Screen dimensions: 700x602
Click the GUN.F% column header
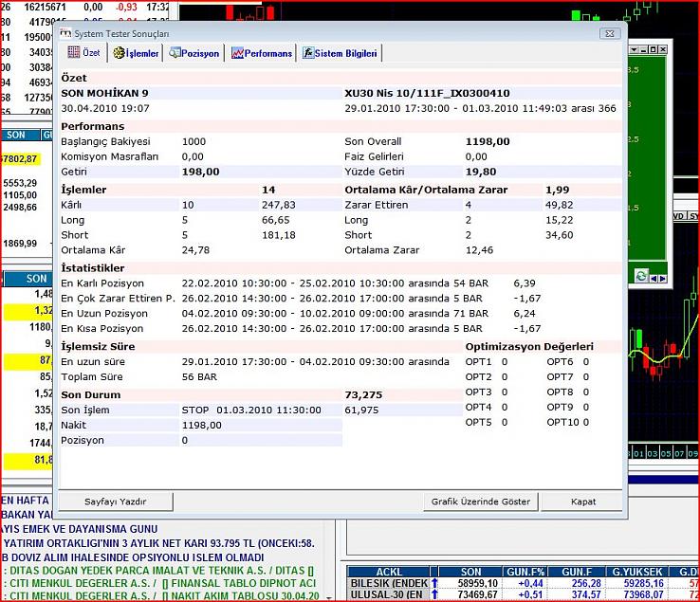coord(525,572)
